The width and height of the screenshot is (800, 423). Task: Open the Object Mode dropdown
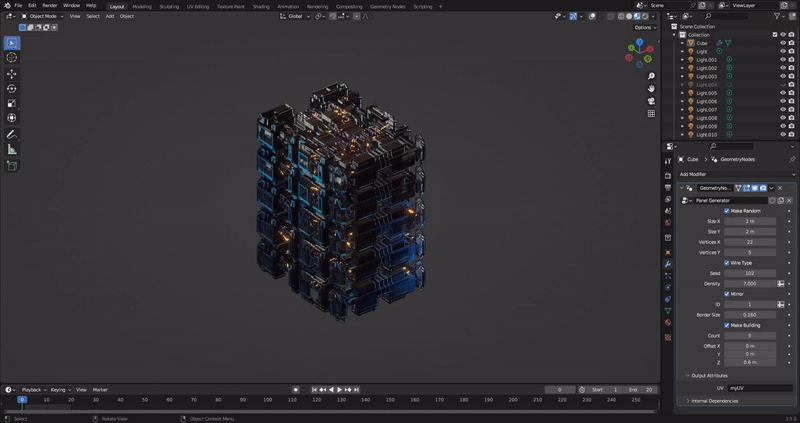[x=42, y=16]
